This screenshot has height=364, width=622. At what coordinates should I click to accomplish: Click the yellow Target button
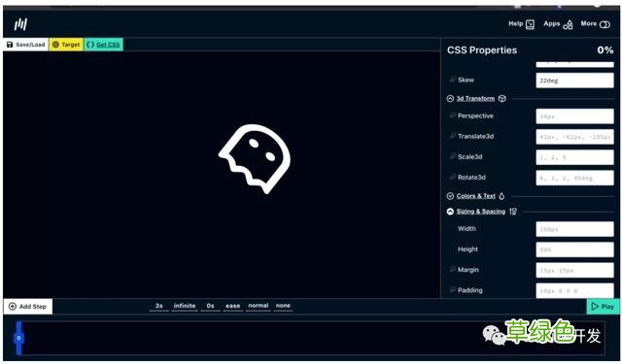(x=66, y=45)
